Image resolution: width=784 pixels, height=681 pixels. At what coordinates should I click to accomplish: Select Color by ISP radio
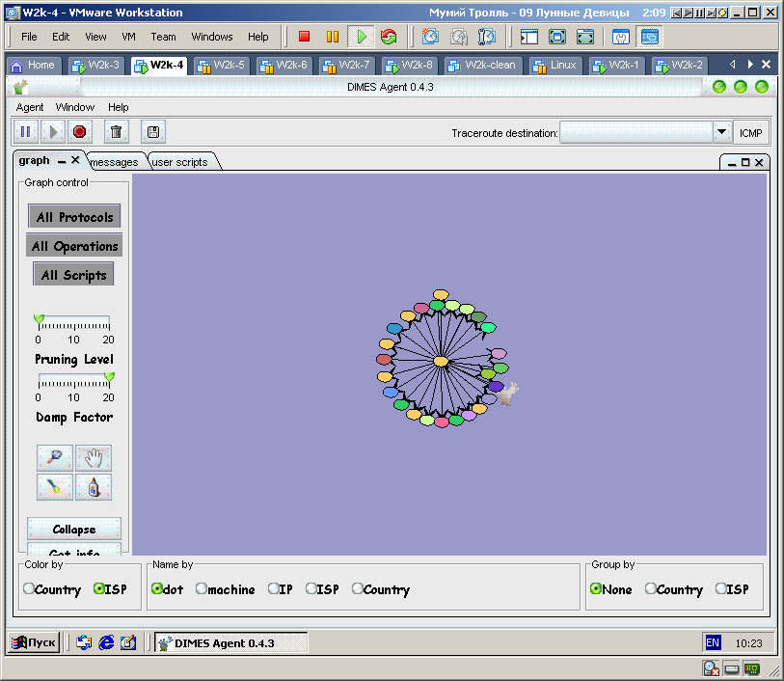click(x=111, y=589)
